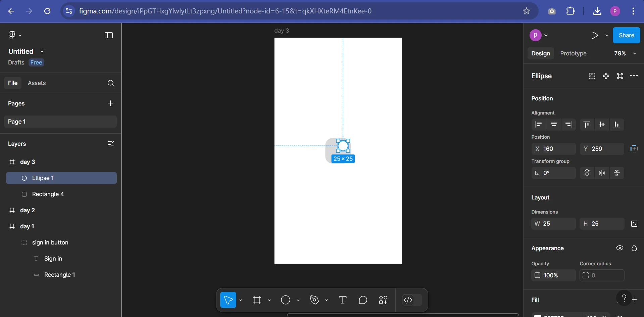Image resolution: width=644 pixels, height=317 pixels.
Task: Open present options dropdown arrow
Action: tap(606, 35)
